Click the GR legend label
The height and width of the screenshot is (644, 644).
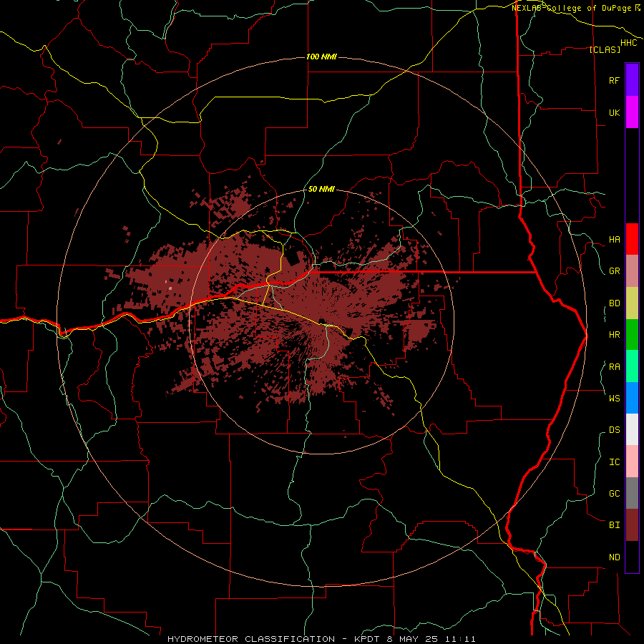(614, 271)
